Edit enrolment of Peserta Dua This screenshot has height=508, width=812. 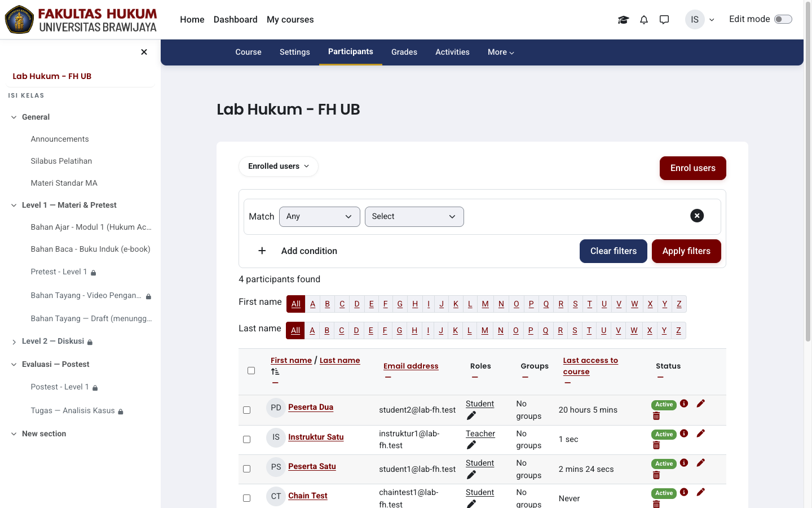tap(701, 404)
